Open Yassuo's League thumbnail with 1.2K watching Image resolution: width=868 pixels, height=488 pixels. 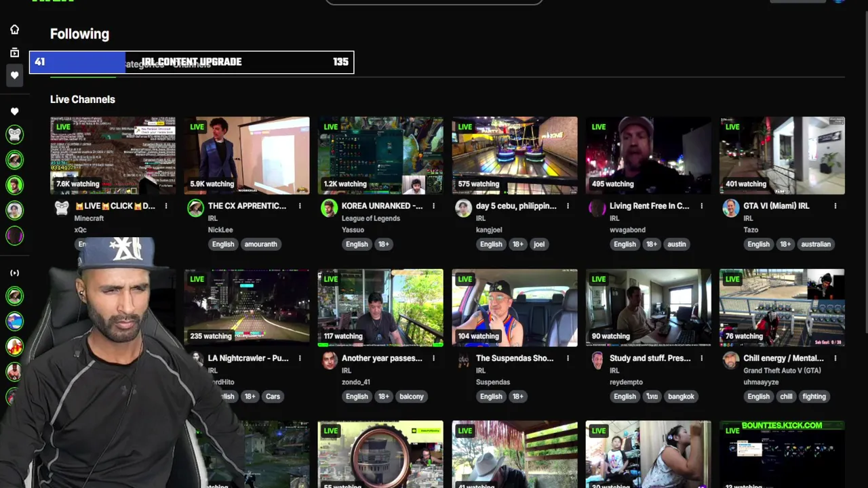point(380,155)
